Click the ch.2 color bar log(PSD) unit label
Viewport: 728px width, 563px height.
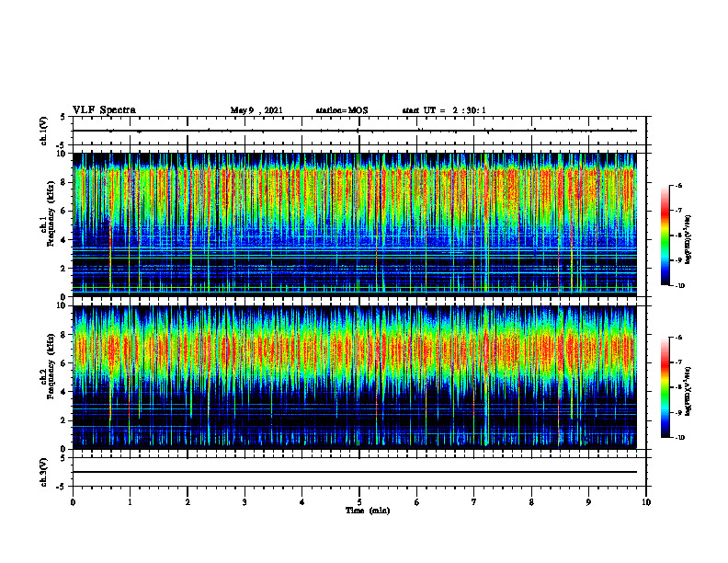tap(688, 391)
